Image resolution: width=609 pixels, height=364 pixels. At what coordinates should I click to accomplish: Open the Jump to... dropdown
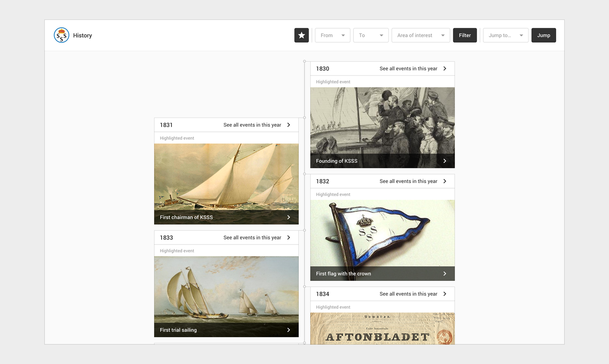pyautogui.click(x=505, y=35)
